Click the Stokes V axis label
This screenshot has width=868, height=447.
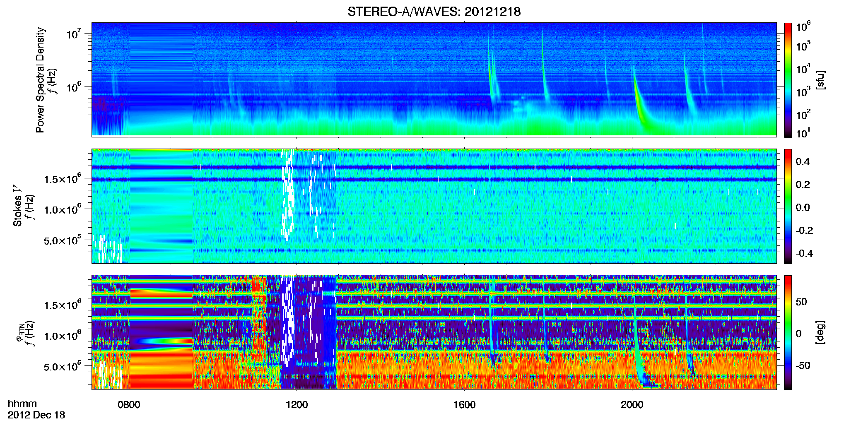pyautogui.click(x=17, y=206)
